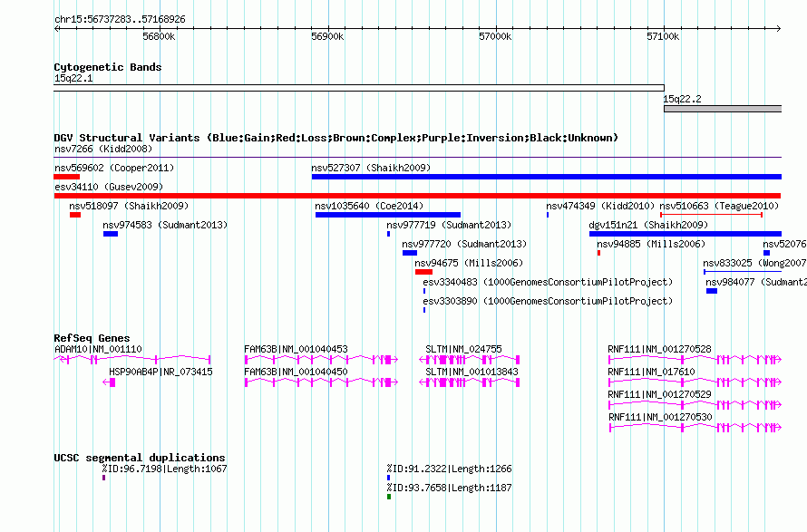Click the 57000k ruler tick label
The height and width of the screenshot is (532, 807).
[495, 36]
